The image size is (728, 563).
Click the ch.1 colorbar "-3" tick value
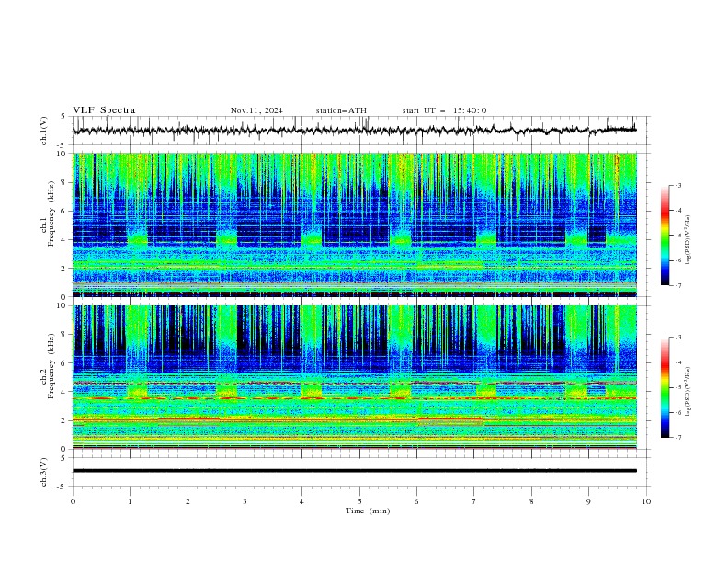pos(678,186)
